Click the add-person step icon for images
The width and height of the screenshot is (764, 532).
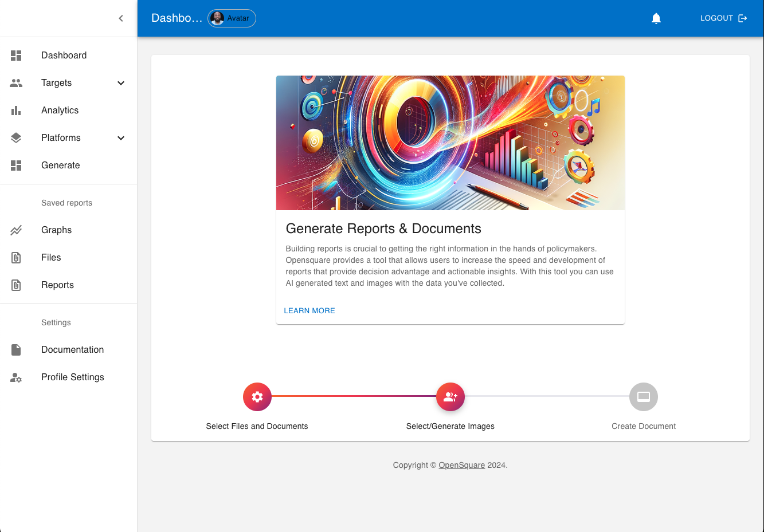tap(450, 397)
